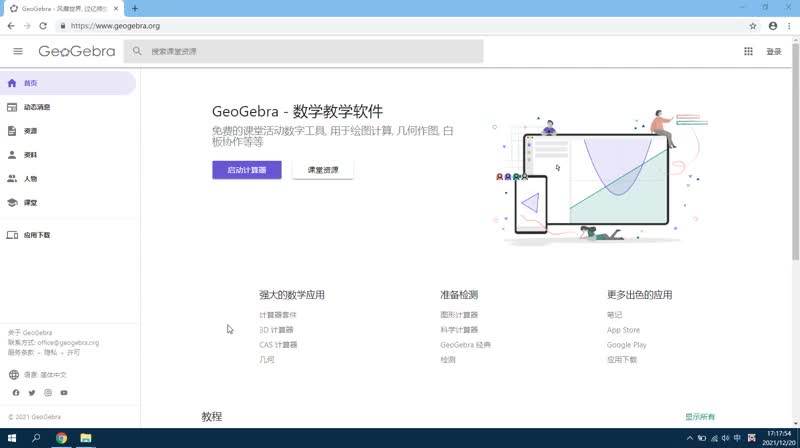Bookmark this page with star icon

tap(753, 26)
